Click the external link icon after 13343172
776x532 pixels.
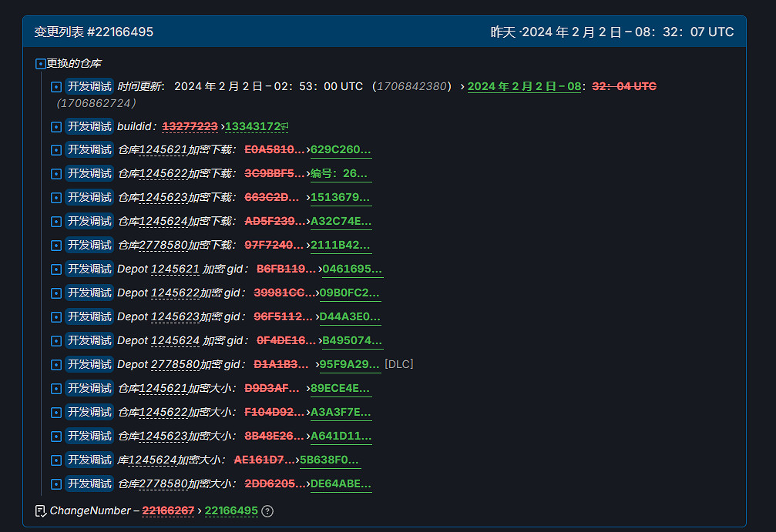tap(284, 127)
